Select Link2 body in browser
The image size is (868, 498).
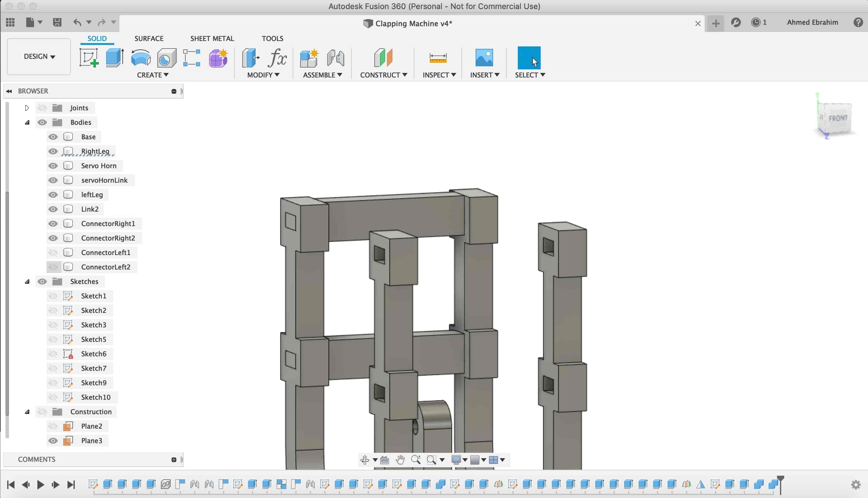tap(90, 209)
